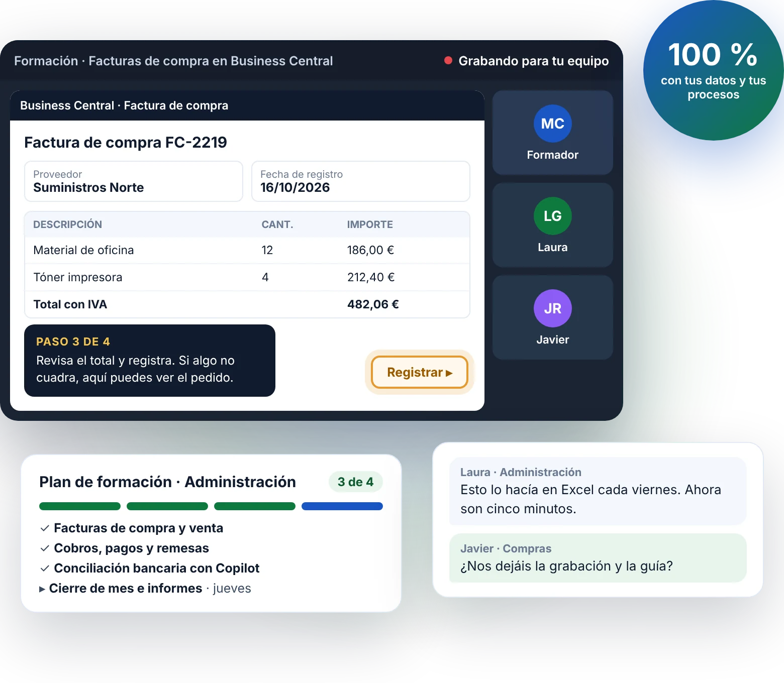Image resolution: width=784 pixels, height=683 pixels.
Task: Click the checkmark beside Cobros, pagos y remesas
Action: tap(45, 548)
